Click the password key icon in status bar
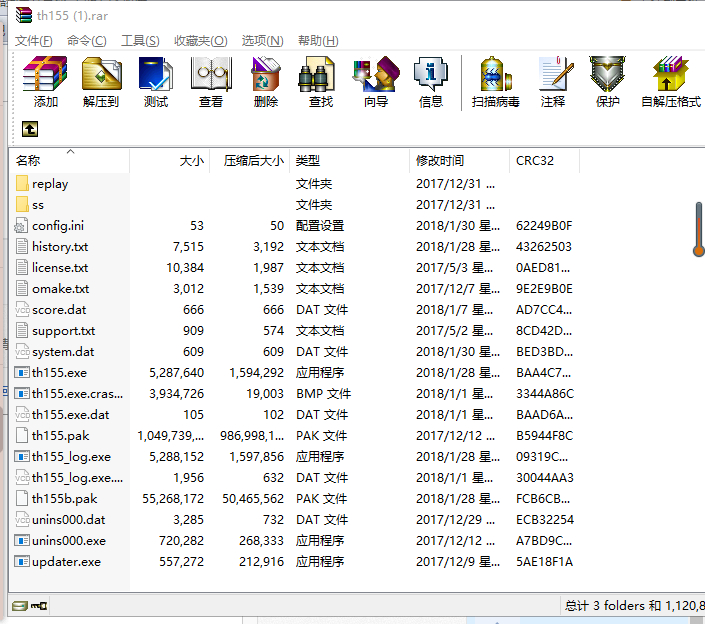Viewport: 705px width, 624px height. point(39,606)
